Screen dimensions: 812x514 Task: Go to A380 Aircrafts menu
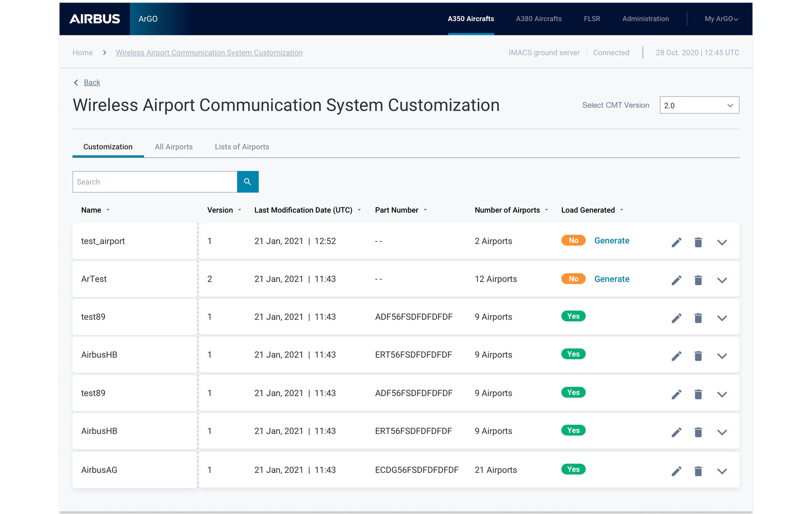(538, 19)
